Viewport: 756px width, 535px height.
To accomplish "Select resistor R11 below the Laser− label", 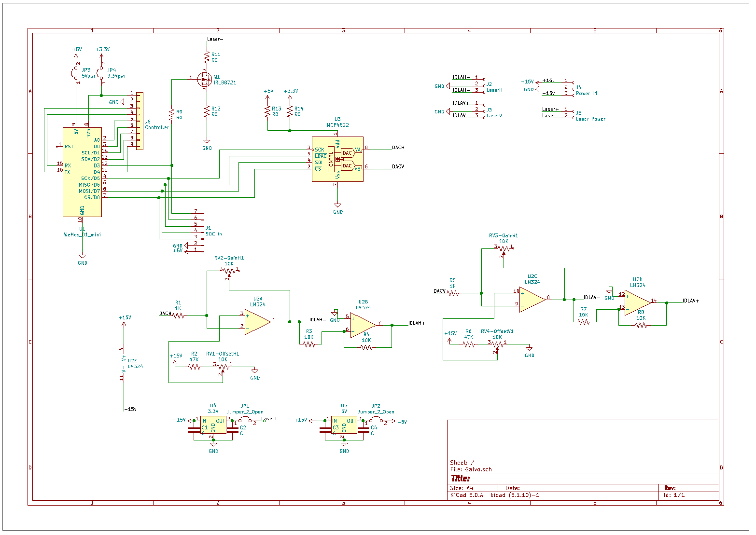I will click(x=208, y=58).
